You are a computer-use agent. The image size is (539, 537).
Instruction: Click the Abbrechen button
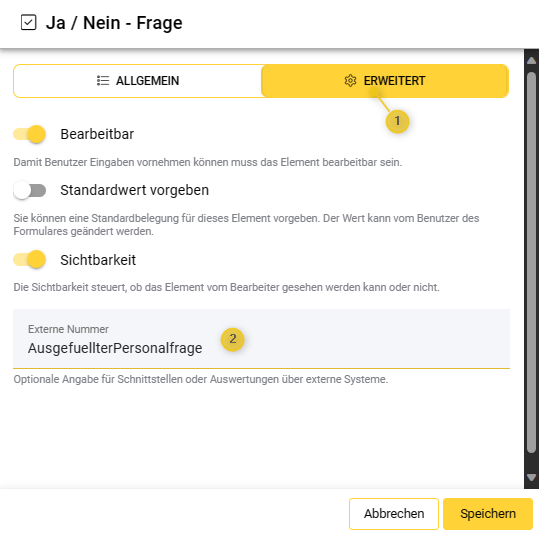point(394,514)
